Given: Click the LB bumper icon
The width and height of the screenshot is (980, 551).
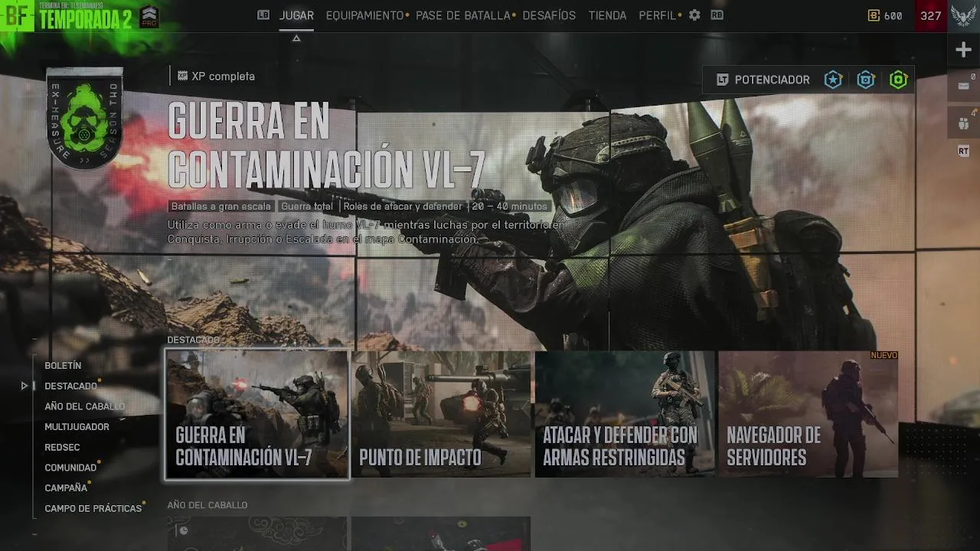Looking at the screenshot, I should [x=263, y=15].
